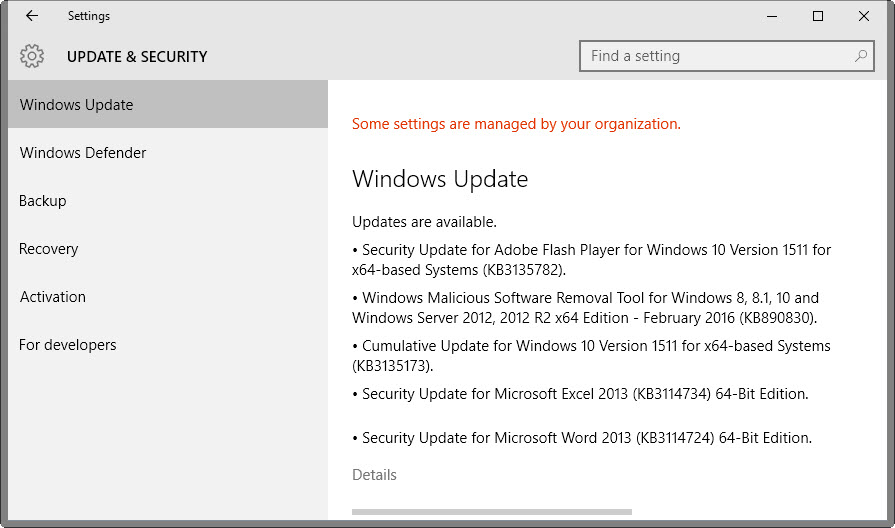Maximize the Settings window
This screenshot has height=528, width=895.
click(x=818, y=16)
